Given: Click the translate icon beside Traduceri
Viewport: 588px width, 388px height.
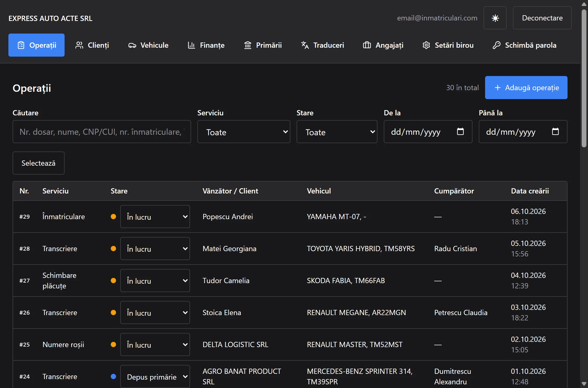Looking at the screenshot, I should coord(305,45).
